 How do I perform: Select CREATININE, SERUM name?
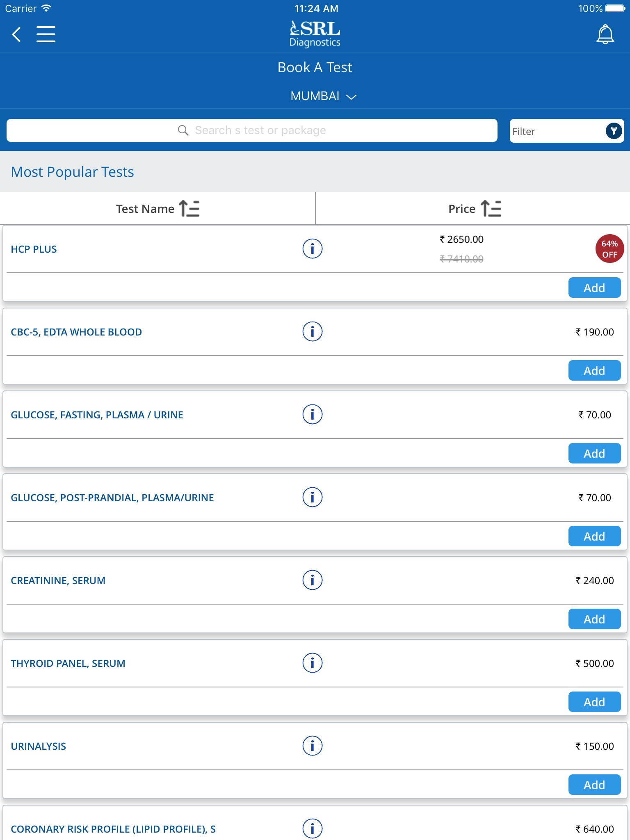point(58,581)
